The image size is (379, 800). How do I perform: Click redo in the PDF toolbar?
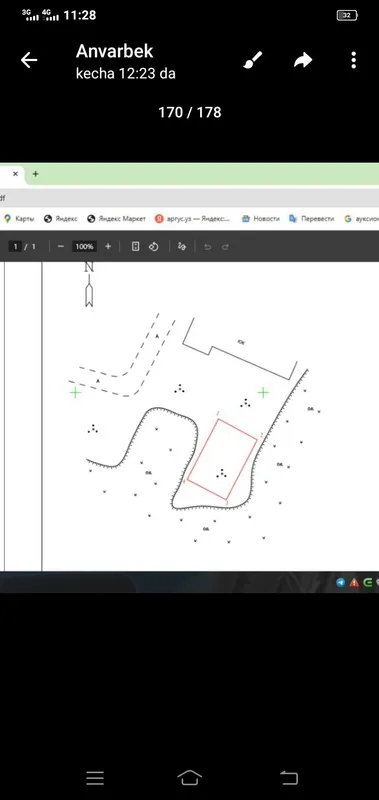(x=225, y=247)
